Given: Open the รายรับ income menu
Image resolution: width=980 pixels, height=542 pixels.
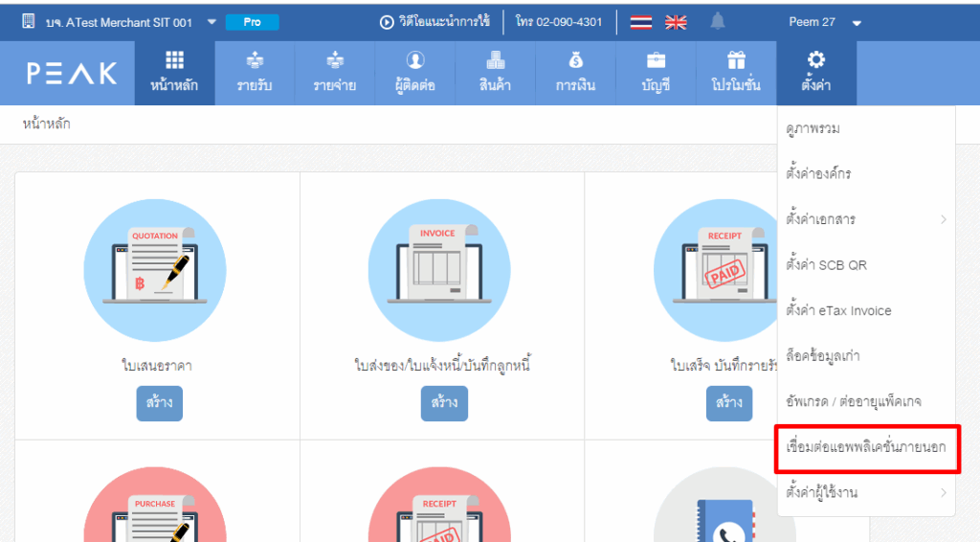Looking at the screenshot, I should click(x=255, y=73).
